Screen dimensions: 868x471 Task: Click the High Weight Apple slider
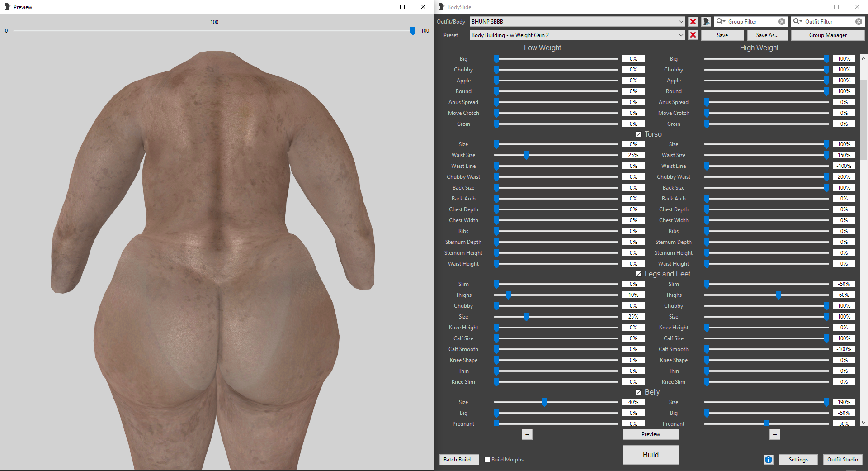(766, 81)
